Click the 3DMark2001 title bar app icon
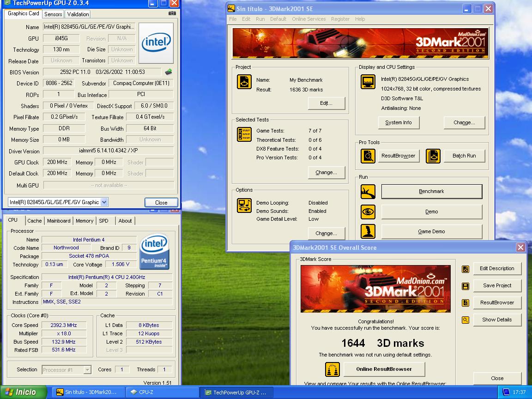 click(231, 8)
